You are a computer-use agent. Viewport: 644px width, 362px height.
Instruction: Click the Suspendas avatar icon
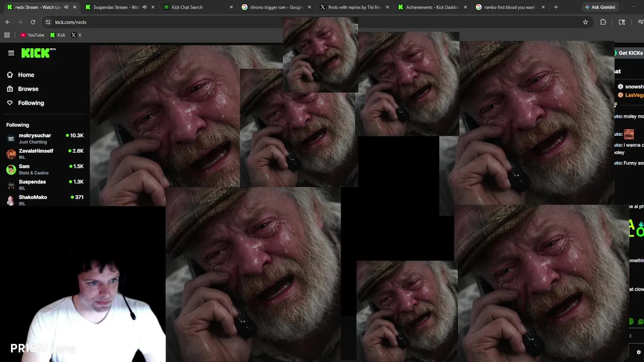[11, 185]
